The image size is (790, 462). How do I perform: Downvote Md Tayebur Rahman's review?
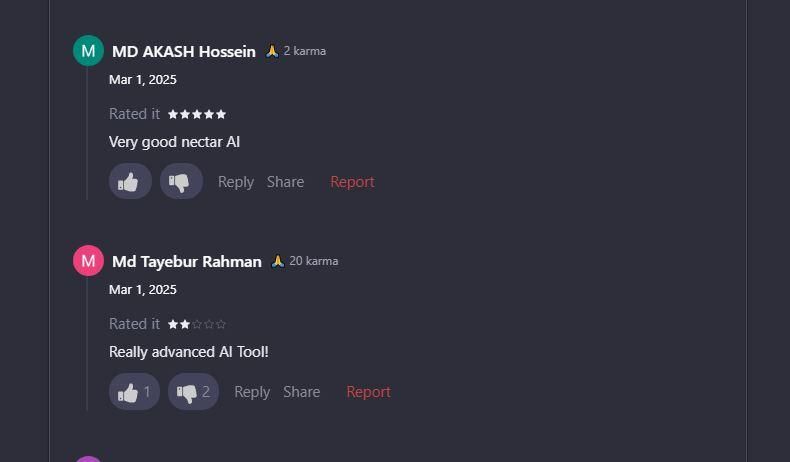193,392
